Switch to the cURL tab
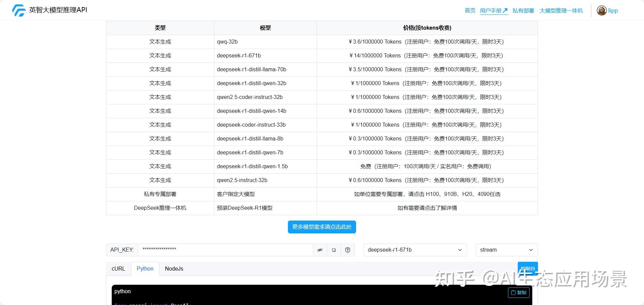Screen dimensions: 644x305 click(118, 269)
